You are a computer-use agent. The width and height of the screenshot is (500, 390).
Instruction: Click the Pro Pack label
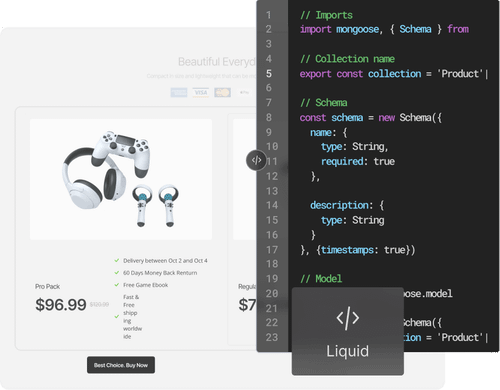pos(47,286)
